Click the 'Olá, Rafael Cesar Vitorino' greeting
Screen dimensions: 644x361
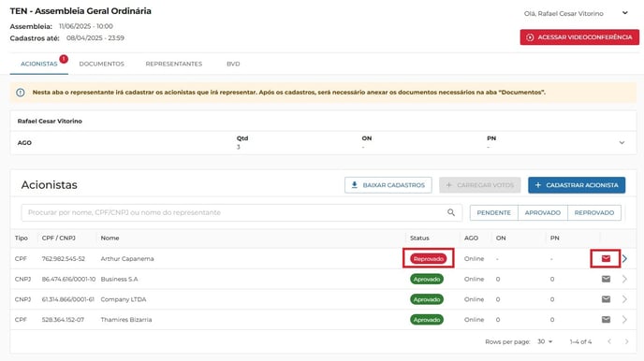click(x=563, y=13)
